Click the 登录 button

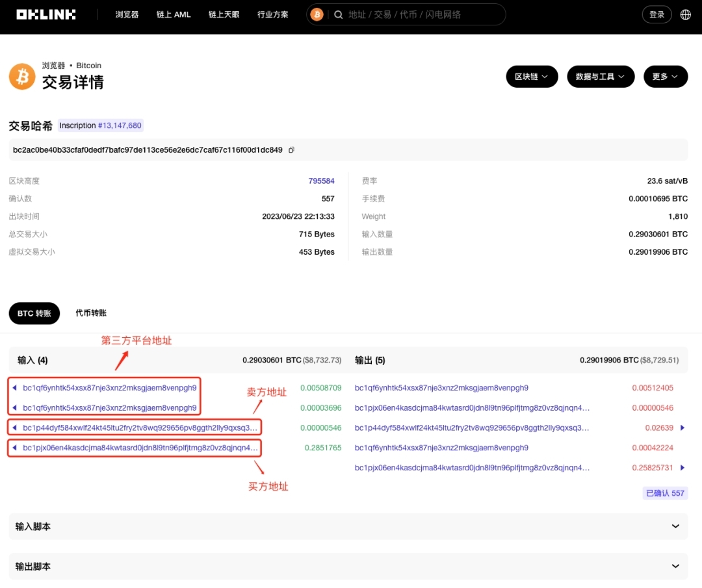656,14
